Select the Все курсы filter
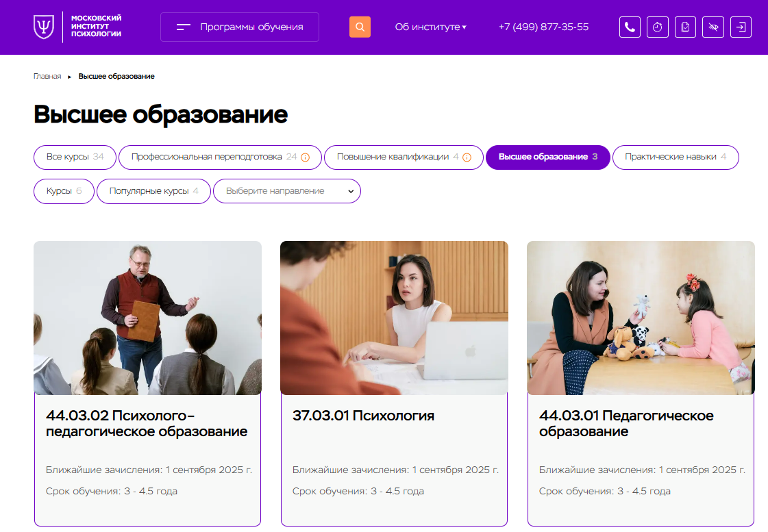This screenshot has width=768, height=532. point(75,157)
